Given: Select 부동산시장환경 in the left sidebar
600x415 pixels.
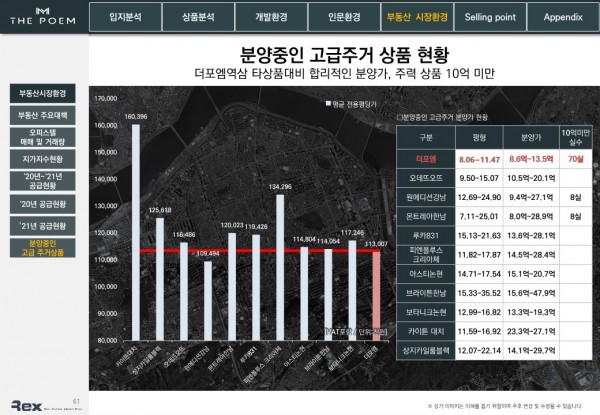Looking at the screenshot, I should pyautogui.click(x=43, y=93).
